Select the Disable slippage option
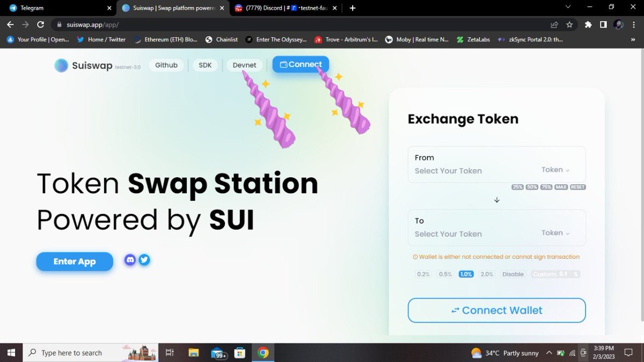The image size is (644, 362). 513,274
